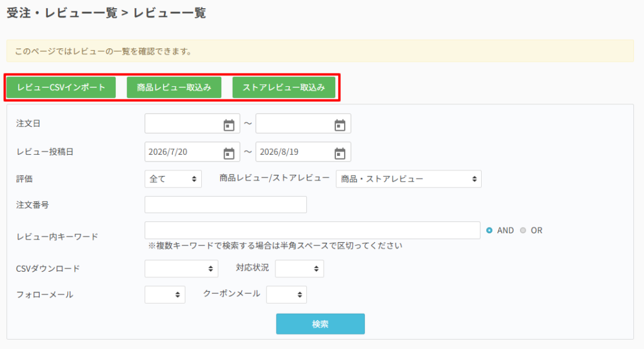Open the クーポンメール dropdown
The height and width of the screenshot is (349, 644).
[286, 294]
